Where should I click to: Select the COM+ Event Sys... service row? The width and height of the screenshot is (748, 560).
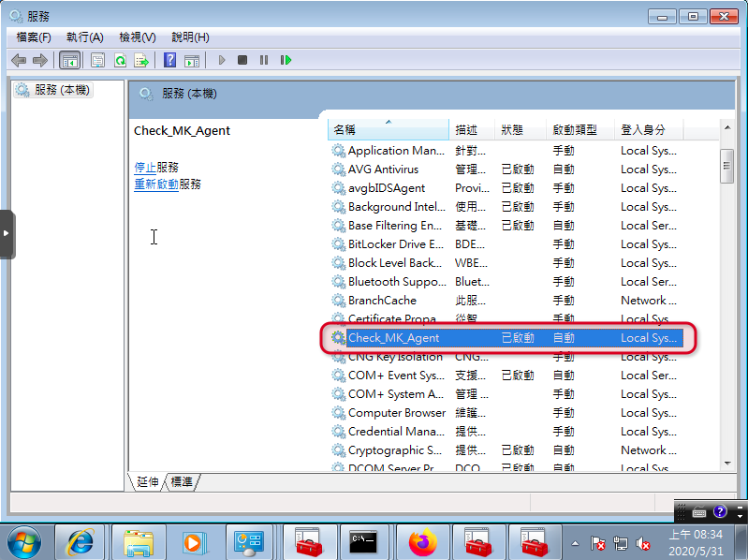click(506, 376)
